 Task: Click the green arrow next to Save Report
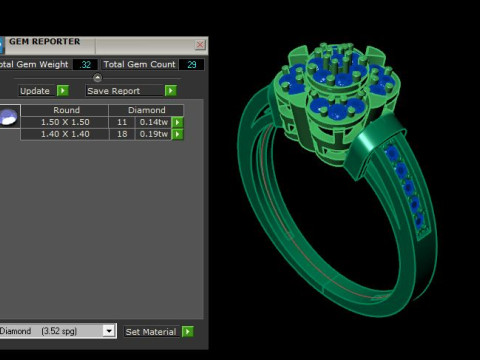click(171, 91)
